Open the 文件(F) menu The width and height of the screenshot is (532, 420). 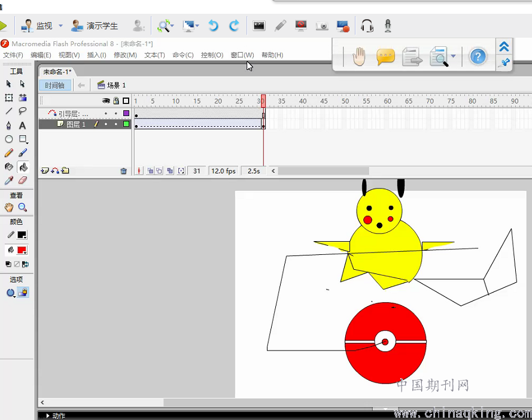coord(13,55)
